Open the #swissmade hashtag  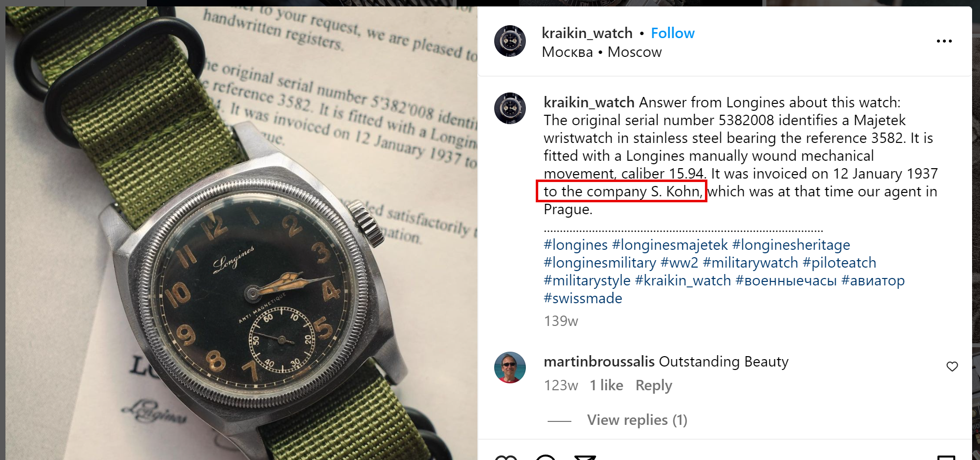click(583, 298)
